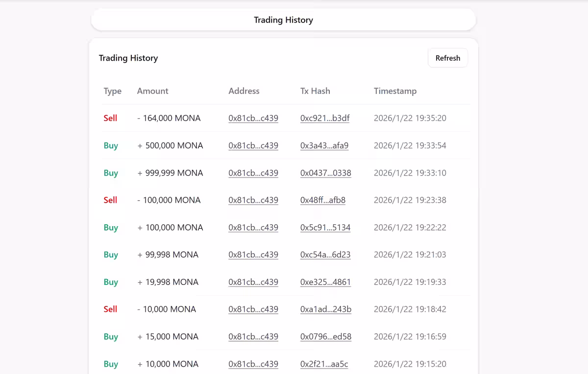This screenshot has height=374, width=588.
Task: Click the Refresh button
Action: tap(447, 58)
